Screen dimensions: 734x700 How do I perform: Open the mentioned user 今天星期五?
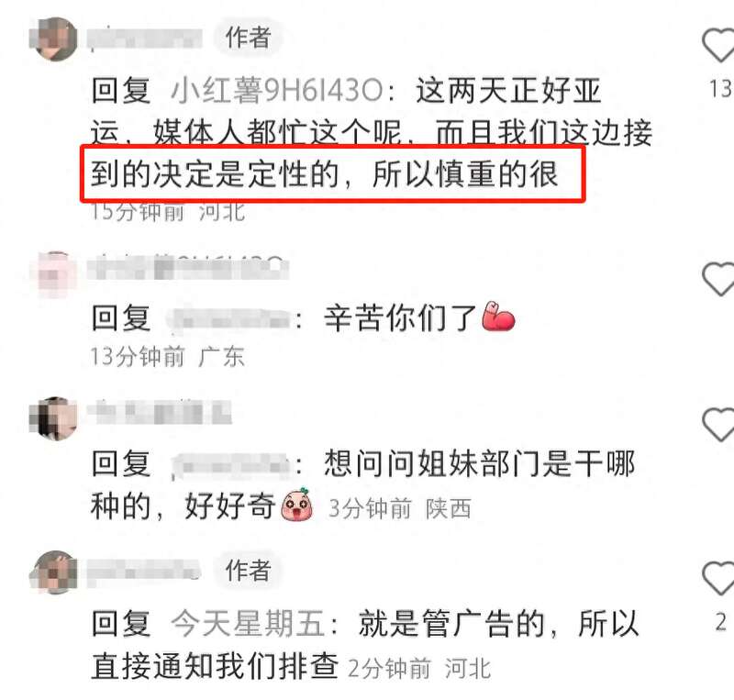click(x=248, y=624)
